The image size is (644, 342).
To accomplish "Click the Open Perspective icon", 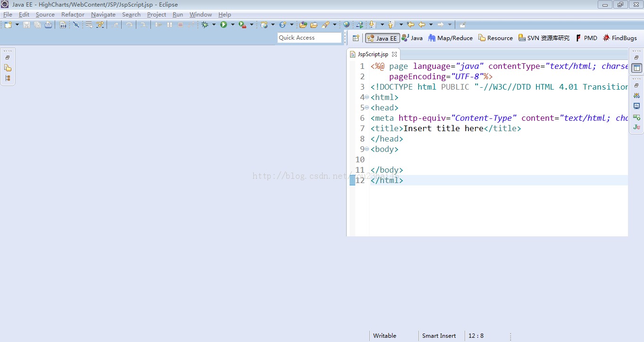I will coord(356,38).
